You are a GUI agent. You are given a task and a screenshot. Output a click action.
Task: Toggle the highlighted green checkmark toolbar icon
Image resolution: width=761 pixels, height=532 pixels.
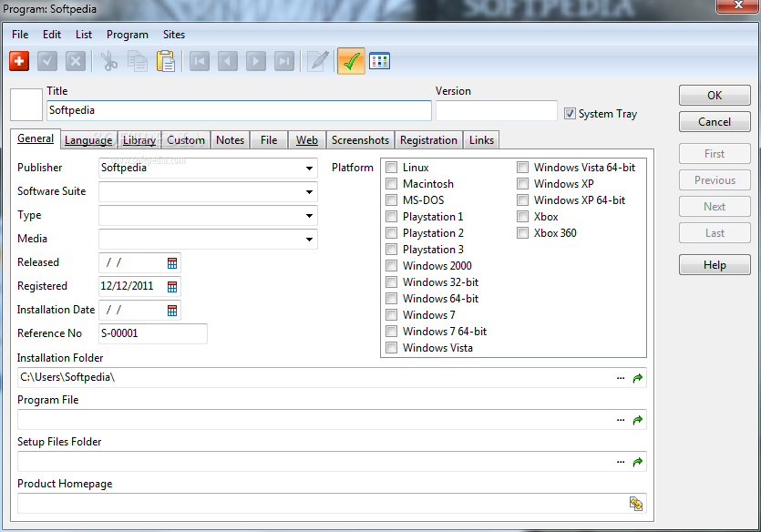[351, 61]
